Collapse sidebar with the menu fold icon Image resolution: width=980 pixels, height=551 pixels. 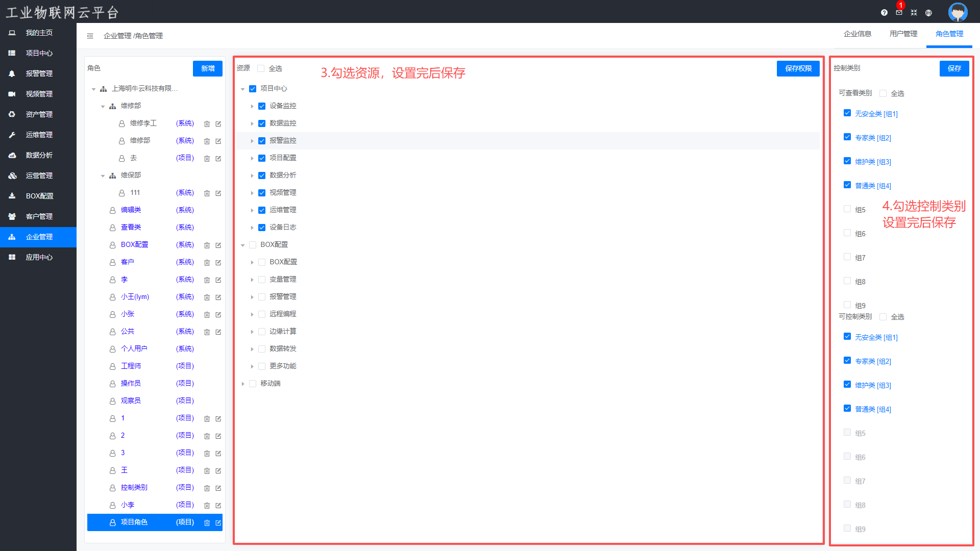[x=90, y=36]
